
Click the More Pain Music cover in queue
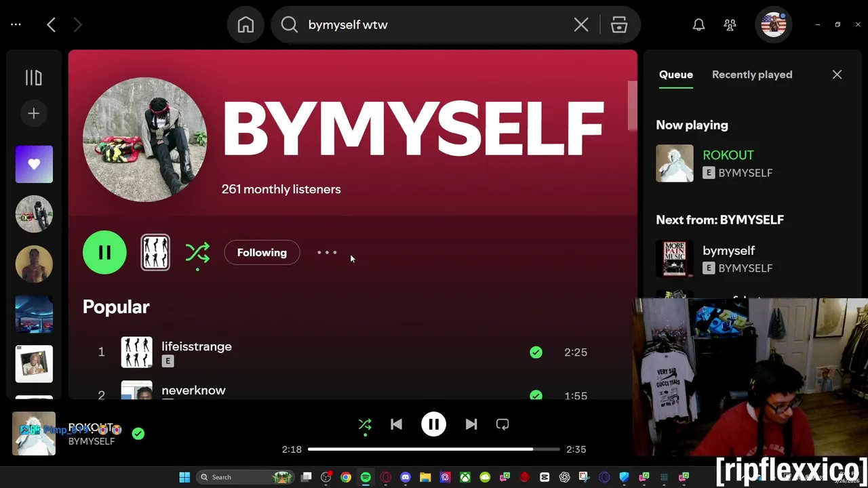675,259
